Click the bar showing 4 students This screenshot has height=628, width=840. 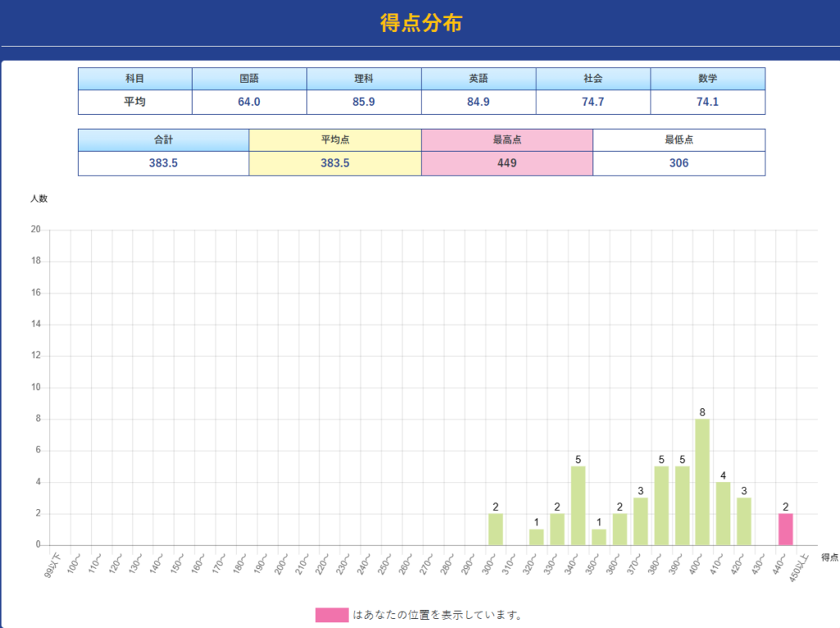(x=723, y=513)
